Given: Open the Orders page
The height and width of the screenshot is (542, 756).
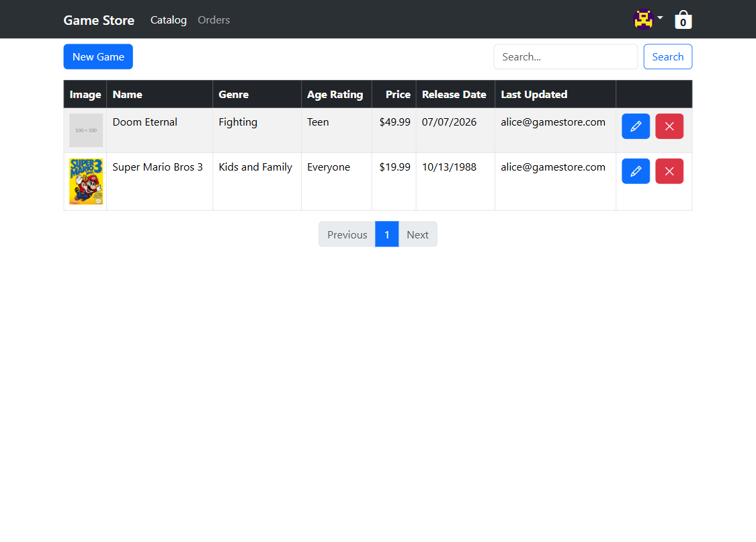Looking at the screenshot, I should tap(214, 19).
